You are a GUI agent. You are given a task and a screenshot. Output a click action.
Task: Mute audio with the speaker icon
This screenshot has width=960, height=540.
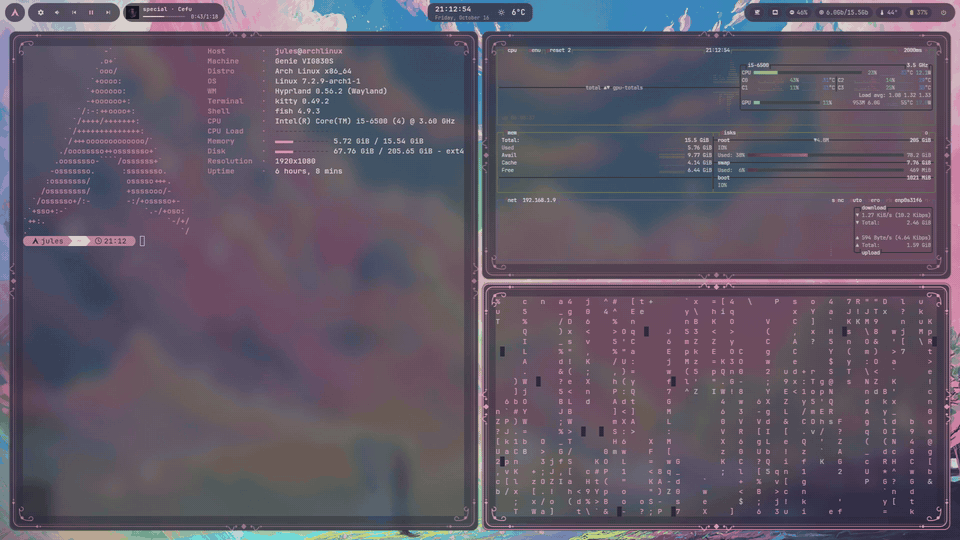(x=57, y=12)
